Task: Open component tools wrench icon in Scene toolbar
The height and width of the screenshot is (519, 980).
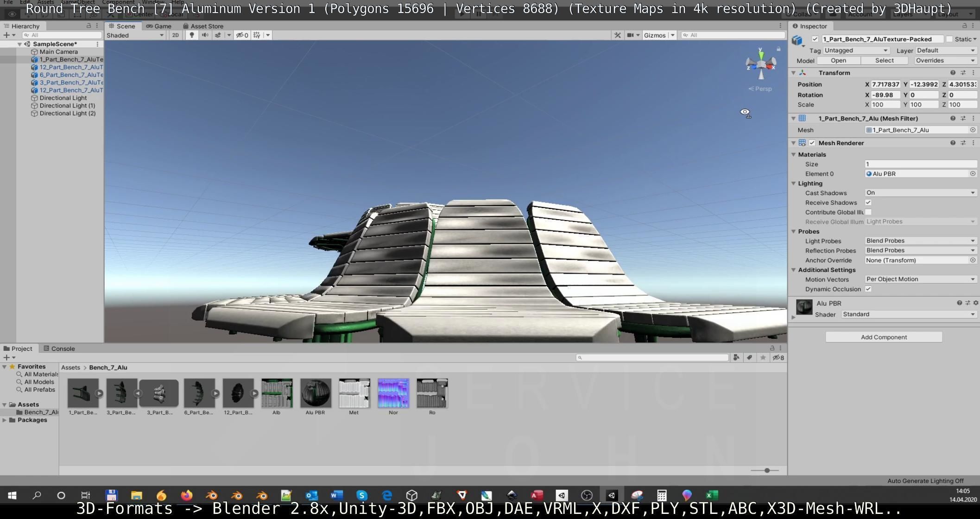Action: pyautogui.click(x=617, y=35)
